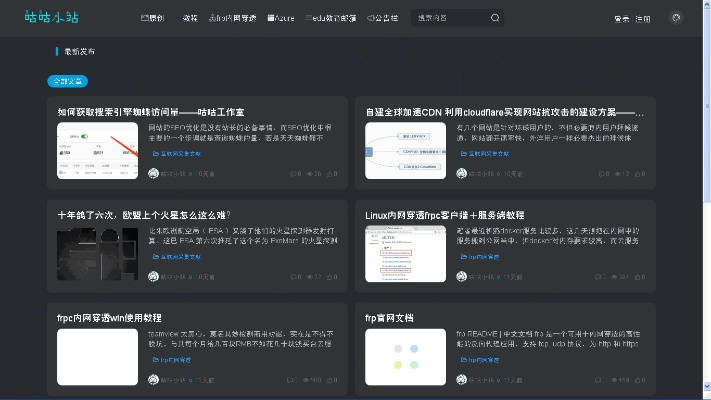Select the 全部文章 filter tab
The height and width of the screenshot is (400, 711).
click(68, 81)
